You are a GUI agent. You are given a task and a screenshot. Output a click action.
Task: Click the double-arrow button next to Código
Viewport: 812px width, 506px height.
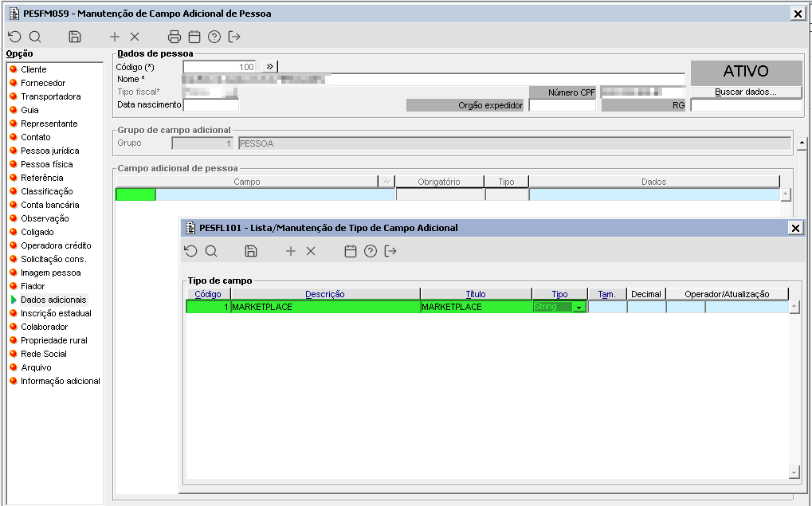[269, 66]
